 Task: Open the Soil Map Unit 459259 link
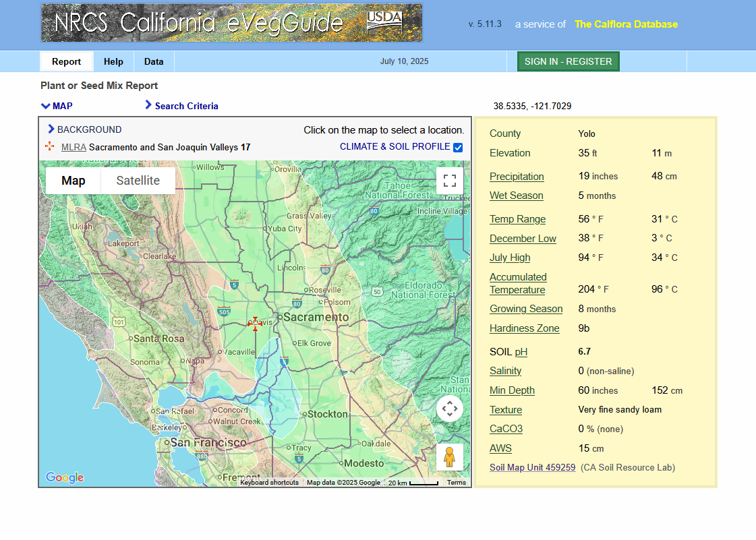click(x=532, y=467)
